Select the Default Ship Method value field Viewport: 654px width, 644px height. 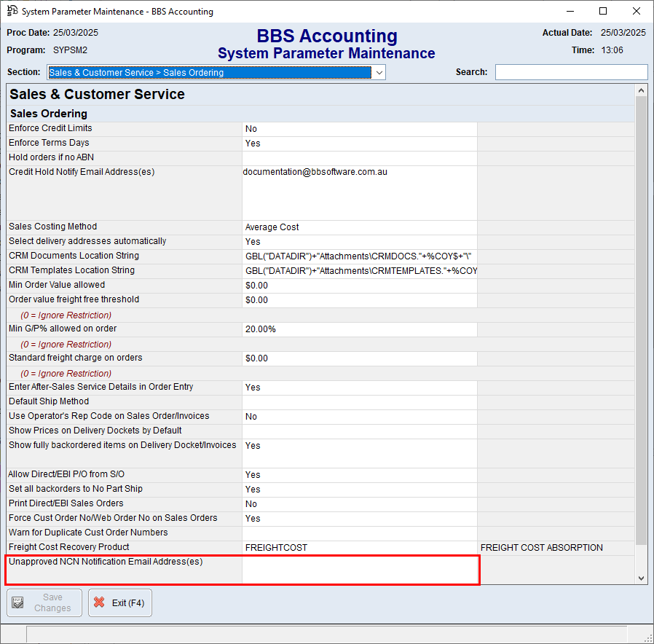pos(359,402)
